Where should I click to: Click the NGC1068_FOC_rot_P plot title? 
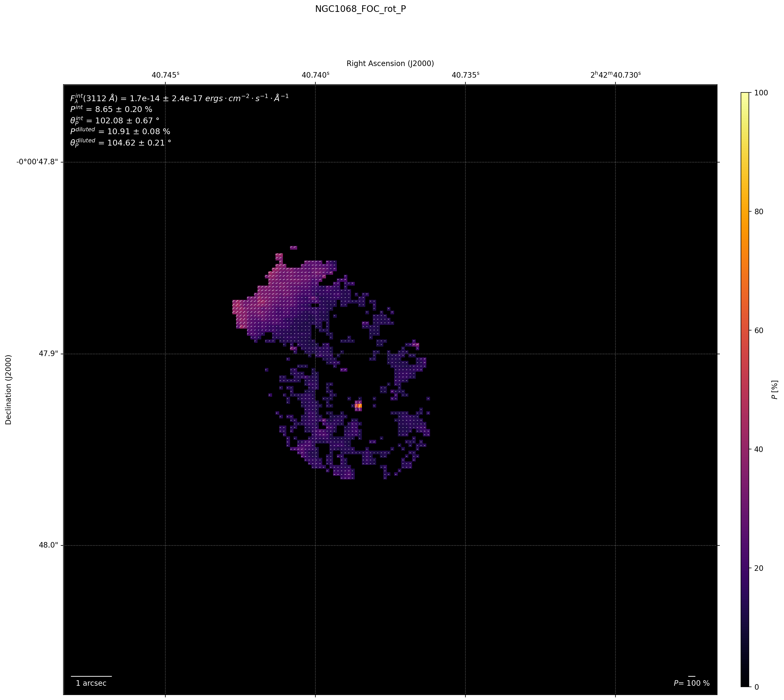361,9
